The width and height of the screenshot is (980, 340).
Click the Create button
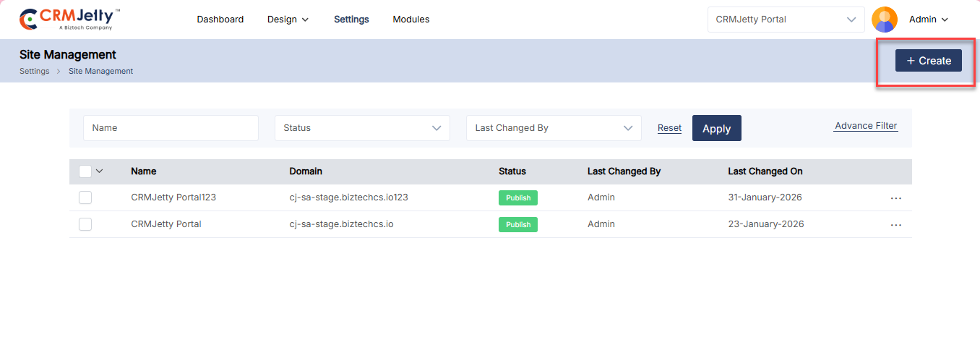coord(928,61)
